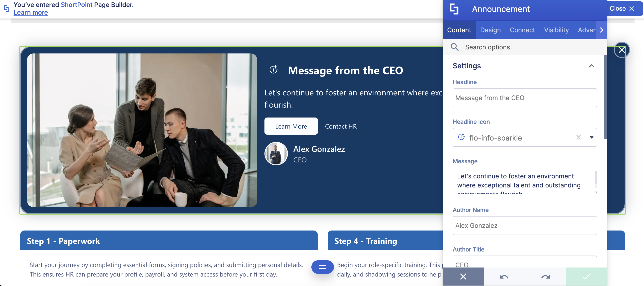Click the round X beside the banner
The height and width of the screenshot is (286, 644).
pyautogui.click(x=621, y=50)
